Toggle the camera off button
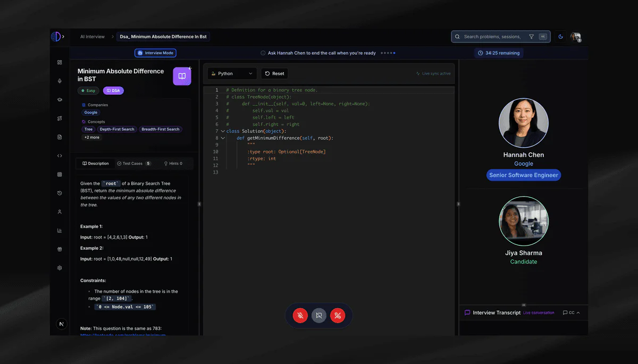 click(x=319, y=315)
